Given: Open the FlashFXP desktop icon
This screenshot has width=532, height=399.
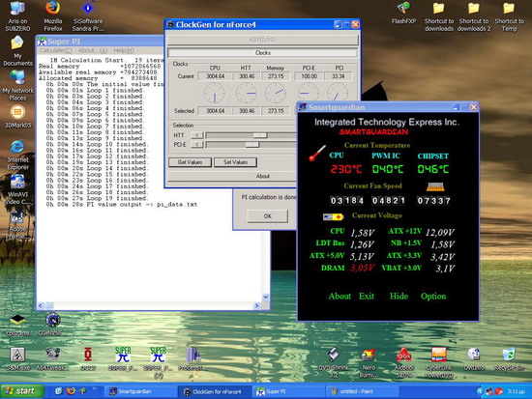Looking at the screenshot, I should [403, 13].
